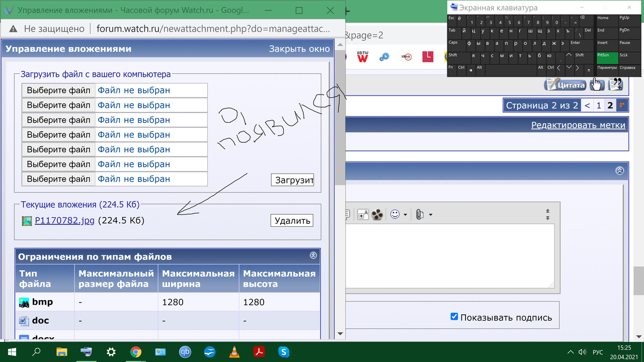Viewport: 644px width, 362px height.
Task: Open qBittorrent from the taskbar
Action: pyautogui.click(x=185, y=352)
